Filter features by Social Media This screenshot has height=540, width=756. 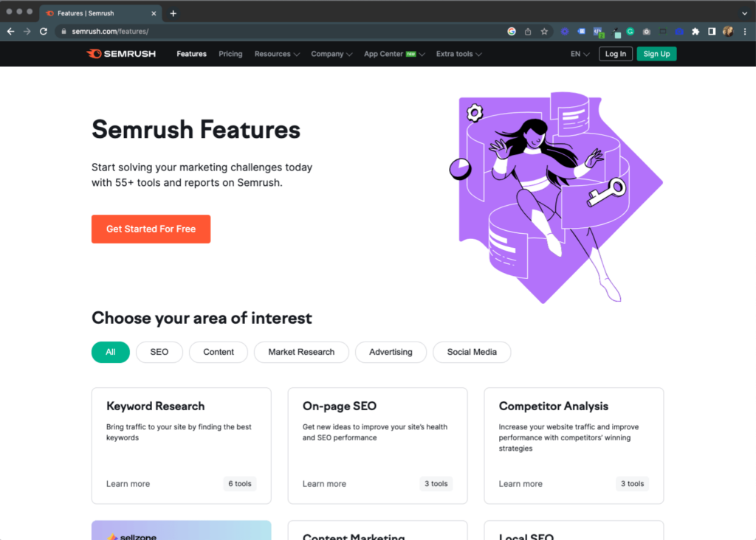[x=472, y=352]
